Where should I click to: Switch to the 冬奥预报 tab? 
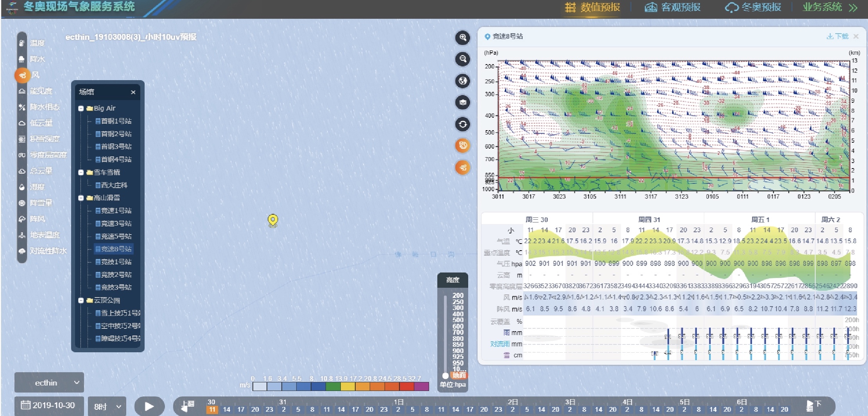click(x=753, y=7)
